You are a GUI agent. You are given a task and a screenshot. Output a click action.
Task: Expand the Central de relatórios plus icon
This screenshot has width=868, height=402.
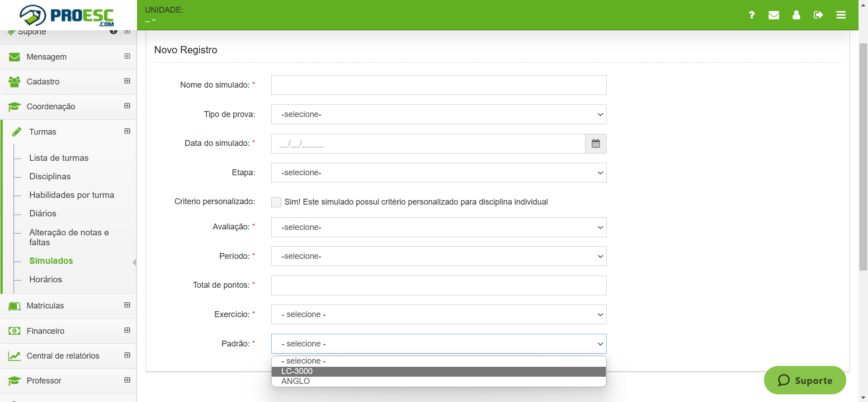(127, 355)
